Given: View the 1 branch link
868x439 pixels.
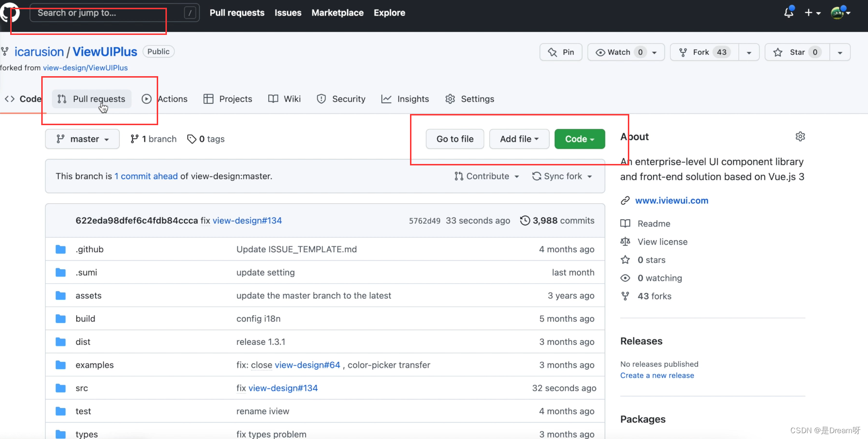Looking at the screenshot, I should click(x=153, y=139).
